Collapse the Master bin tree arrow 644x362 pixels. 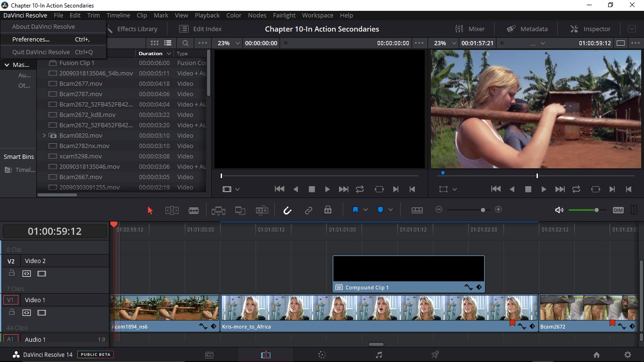(x=7, y=65)
